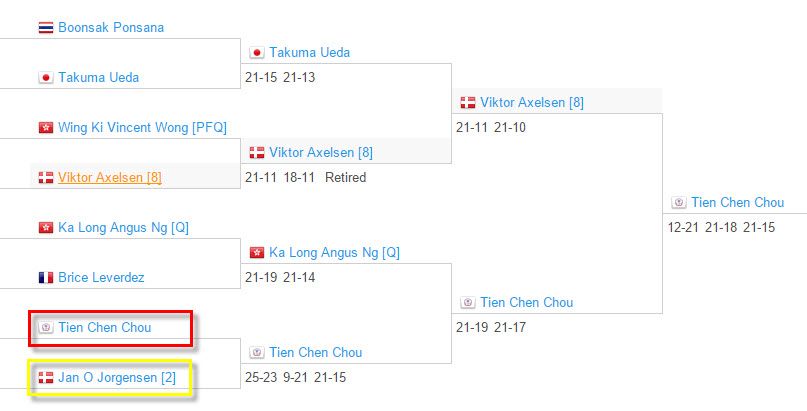
Task: Open first-round Ka Long Angus Ng [Q] link
Action: 124,227
